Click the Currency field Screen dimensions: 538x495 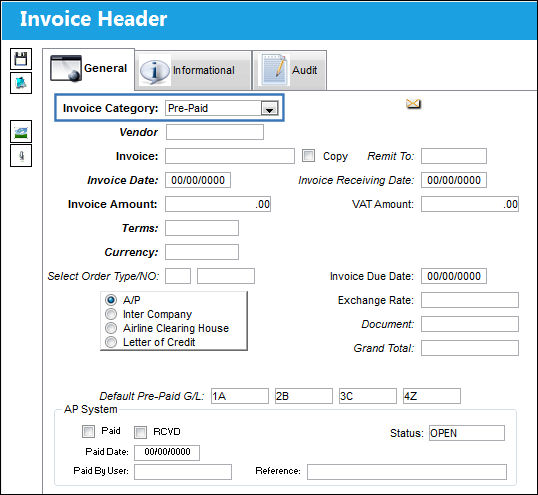click(202, 252)
